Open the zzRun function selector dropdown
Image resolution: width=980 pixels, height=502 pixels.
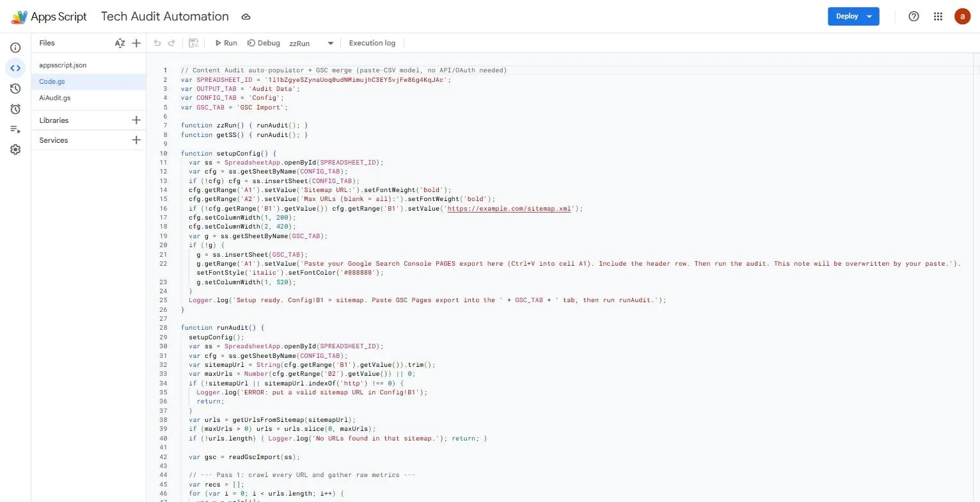click(x=312, y=44)
